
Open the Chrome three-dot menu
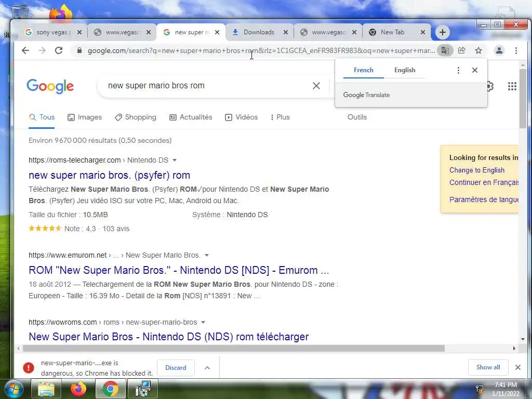pyautogui.click(x=516, y=50)
